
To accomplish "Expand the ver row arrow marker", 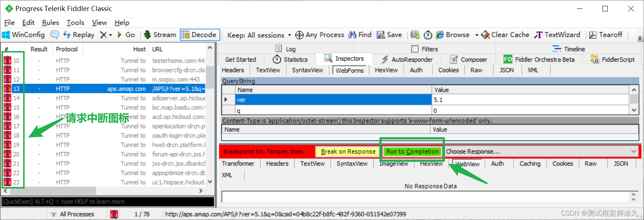I will tap(226, 100).
